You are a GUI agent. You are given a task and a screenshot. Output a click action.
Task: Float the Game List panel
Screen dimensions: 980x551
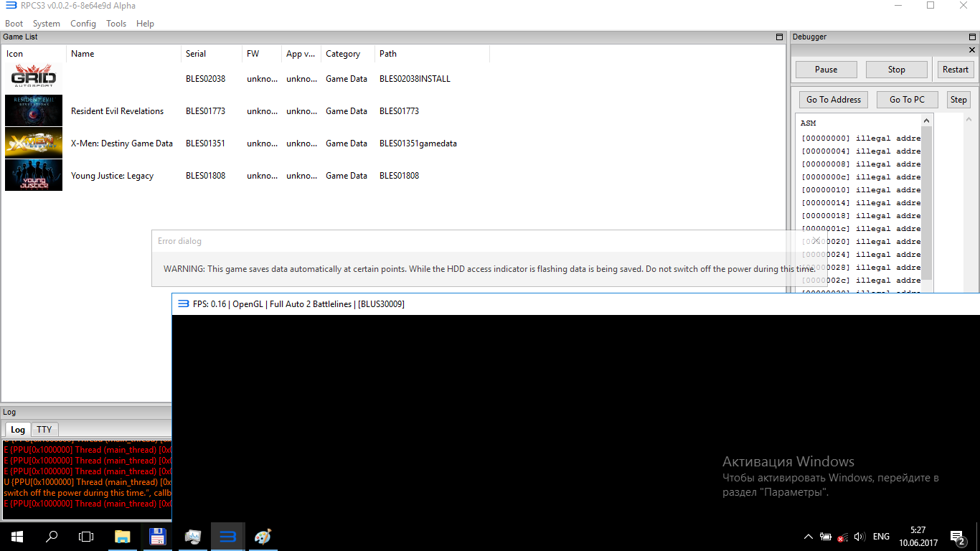[x=780, y=37]
